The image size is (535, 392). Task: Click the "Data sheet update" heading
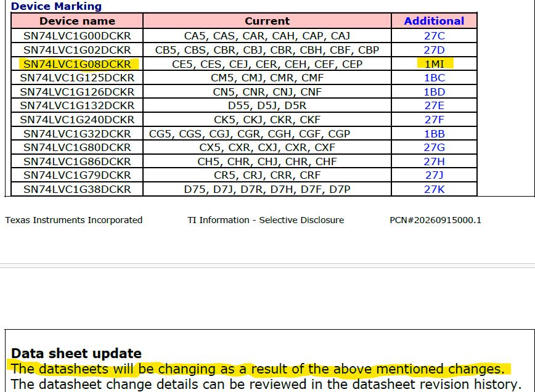pos(76,353)
